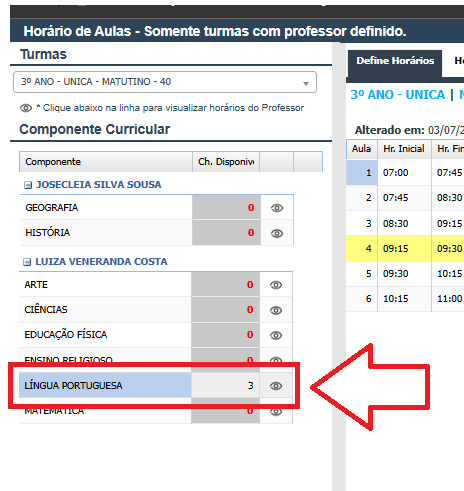Screen dimensions: 464x491
Task: Select the GEOGRAFIA component row
Action: 157,207
